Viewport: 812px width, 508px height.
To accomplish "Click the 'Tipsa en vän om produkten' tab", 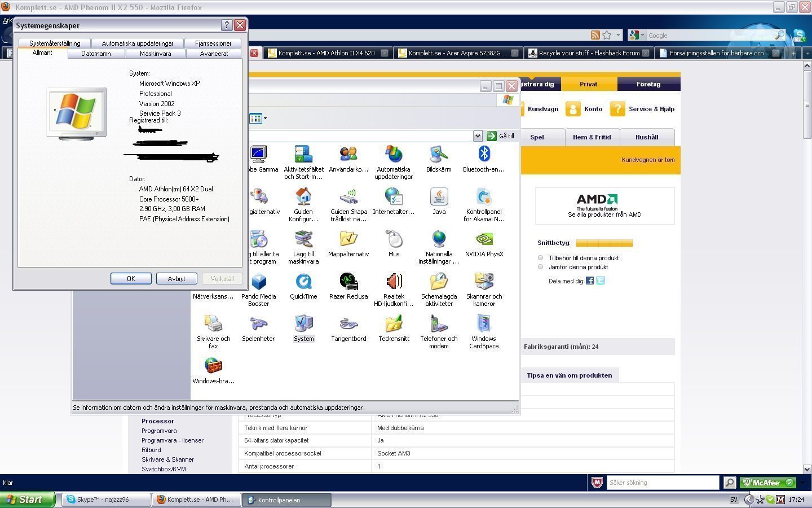I will 570,375.
